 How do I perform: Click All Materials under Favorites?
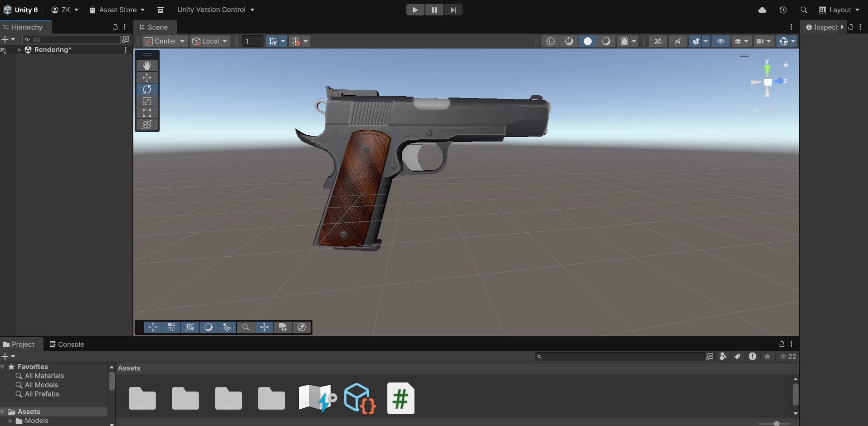pos(44,376)
